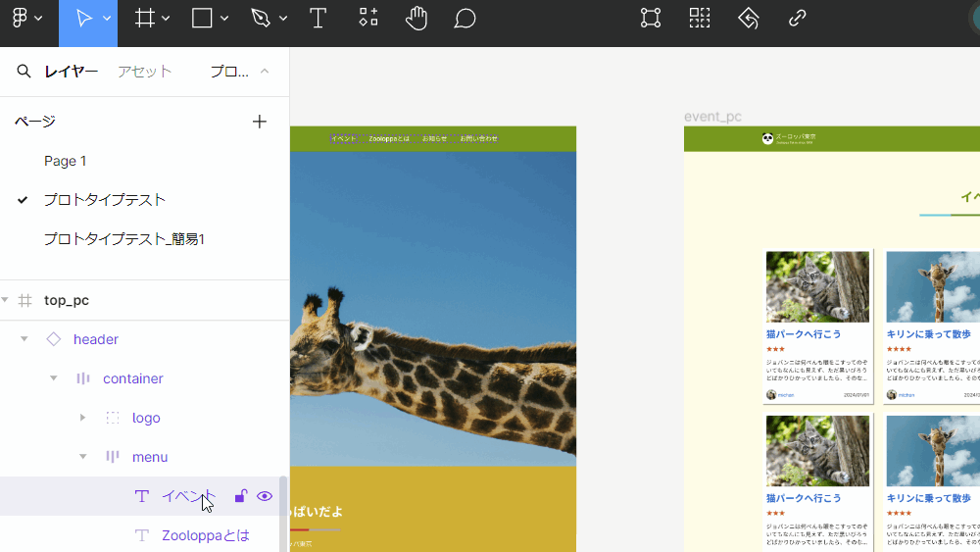This screenshot has width=980, height=552.
Task: Click the container auto-layout icon
Action: click(83, 378)
